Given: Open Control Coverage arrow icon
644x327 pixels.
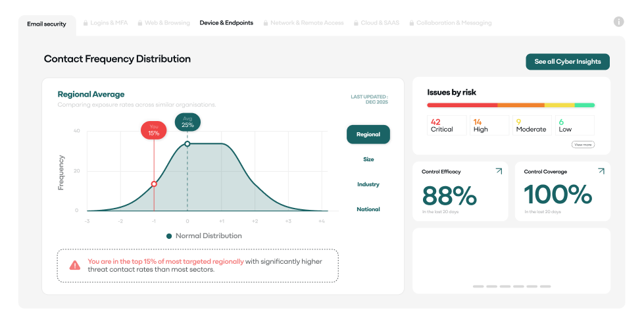Looking at the screenshot, I should click(601, 171).
